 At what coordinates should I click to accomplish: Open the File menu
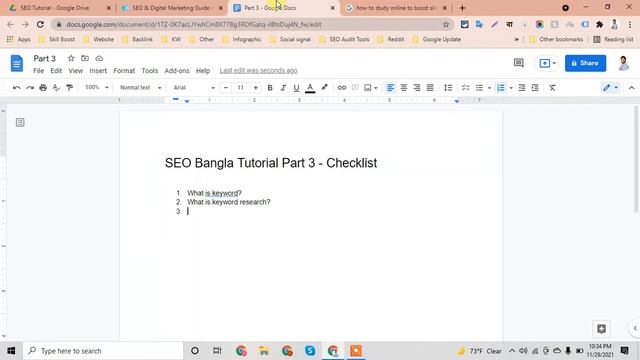(x=38, y=71)
